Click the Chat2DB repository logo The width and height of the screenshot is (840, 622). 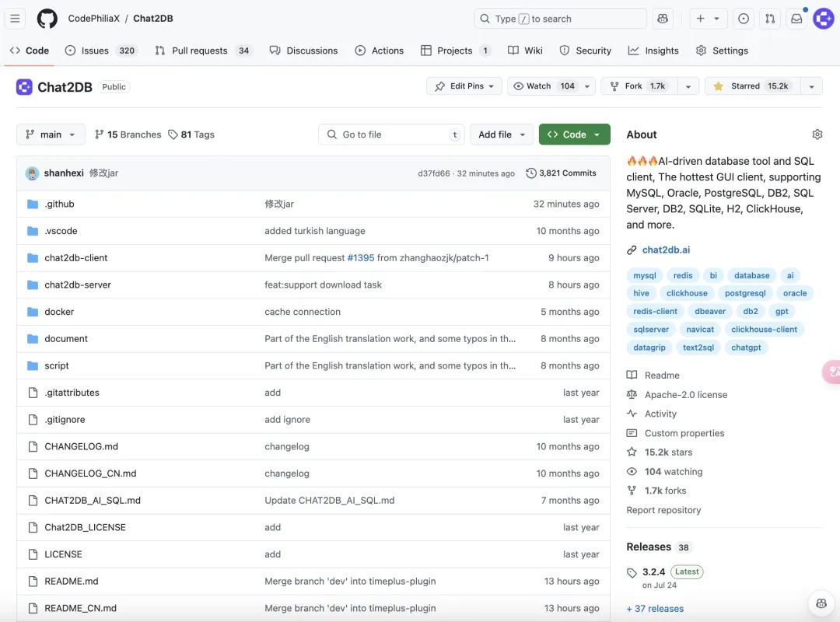click(24, 87)
